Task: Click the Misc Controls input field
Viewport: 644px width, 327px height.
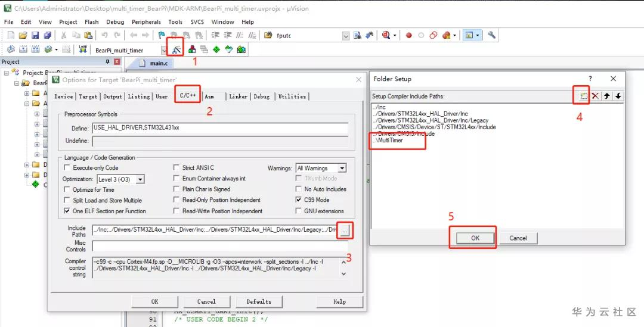Action: pos(220,246)
